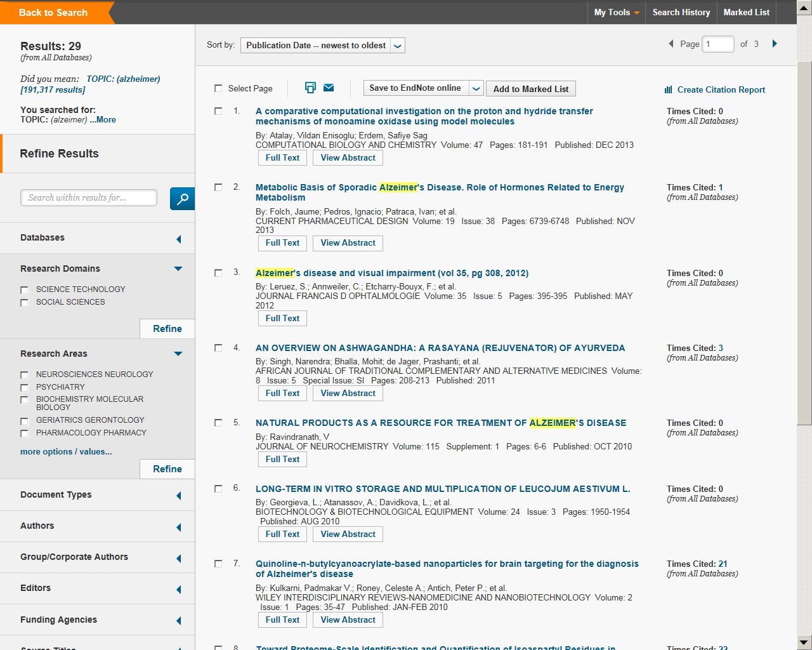Click the email results envelope icon
Screen dimensions: 812x650
(x=329, y=88)
